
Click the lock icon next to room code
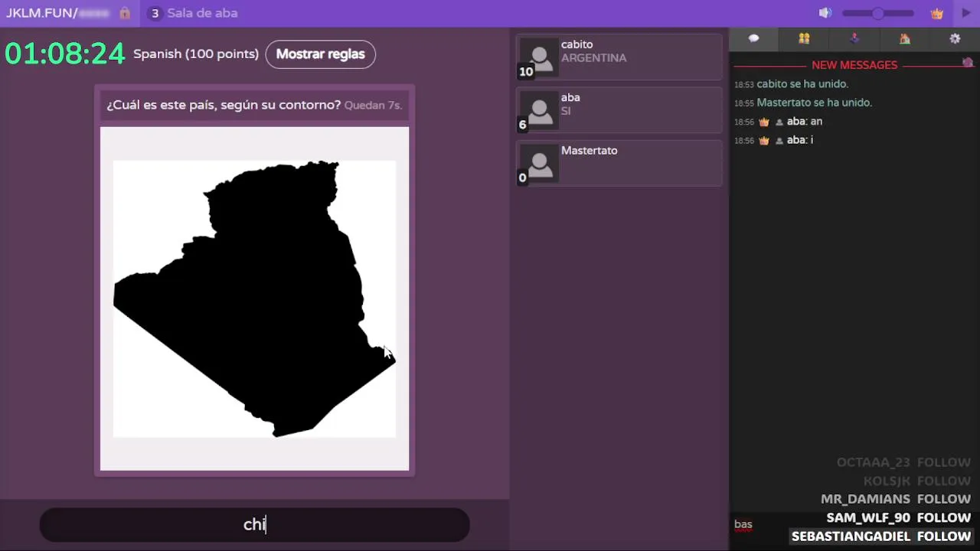pyautogui.click(x=125, y=13)
